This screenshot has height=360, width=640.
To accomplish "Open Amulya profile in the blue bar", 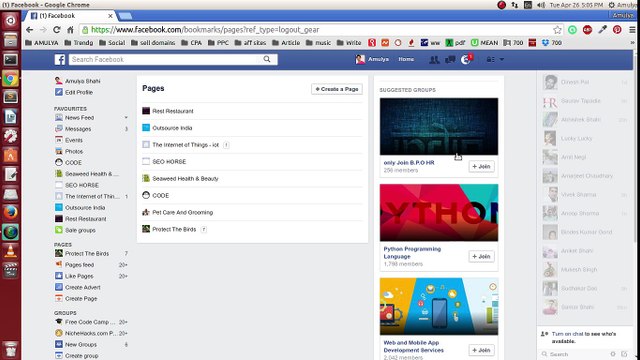I will (372, 60).
